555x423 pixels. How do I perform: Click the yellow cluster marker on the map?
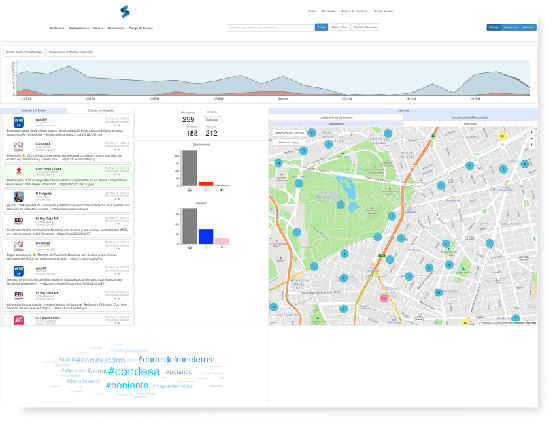pos(502,136)
